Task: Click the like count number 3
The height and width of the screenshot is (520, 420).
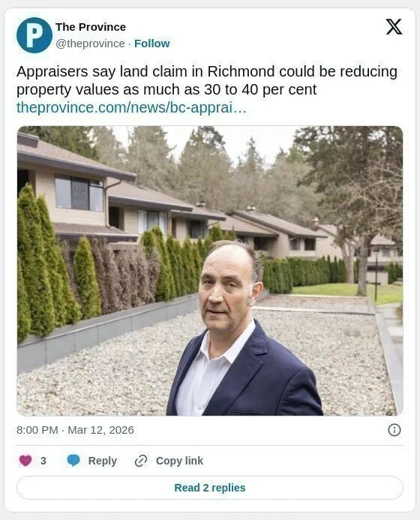Action: [43, 461]
